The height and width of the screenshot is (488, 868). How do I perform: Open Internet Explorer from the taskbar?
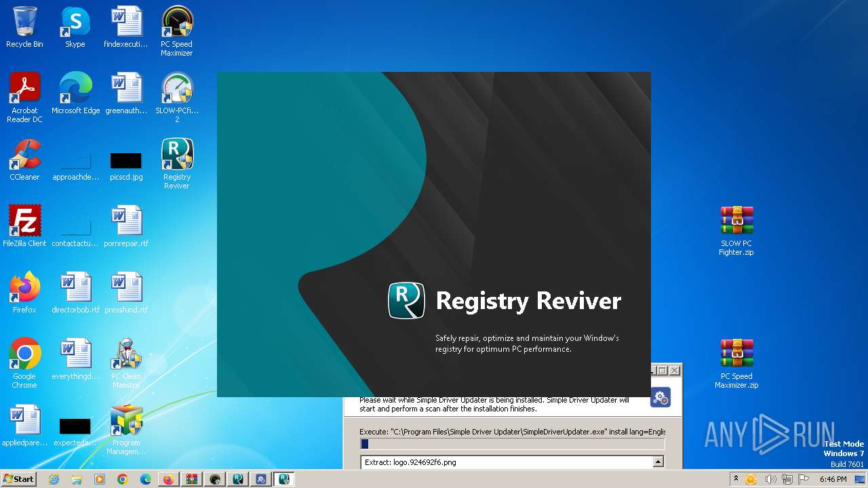[54, 479]
